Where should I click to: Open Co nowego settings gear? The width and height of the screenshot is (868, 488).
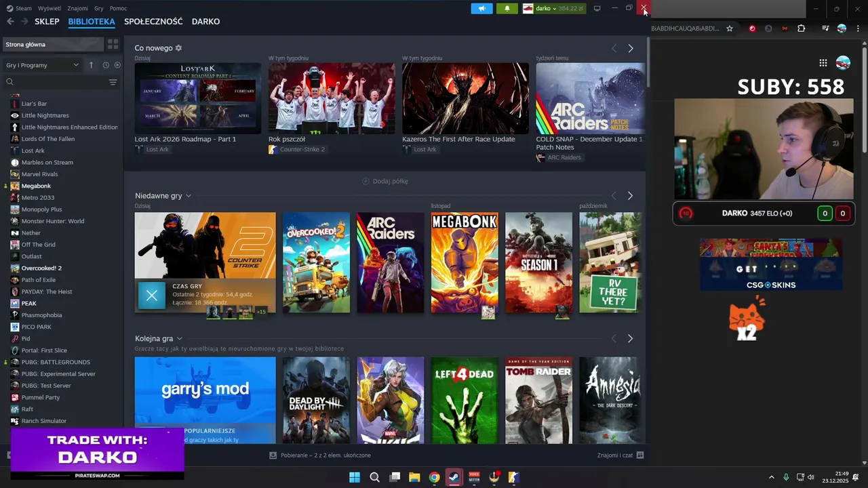tap(178, 48)
